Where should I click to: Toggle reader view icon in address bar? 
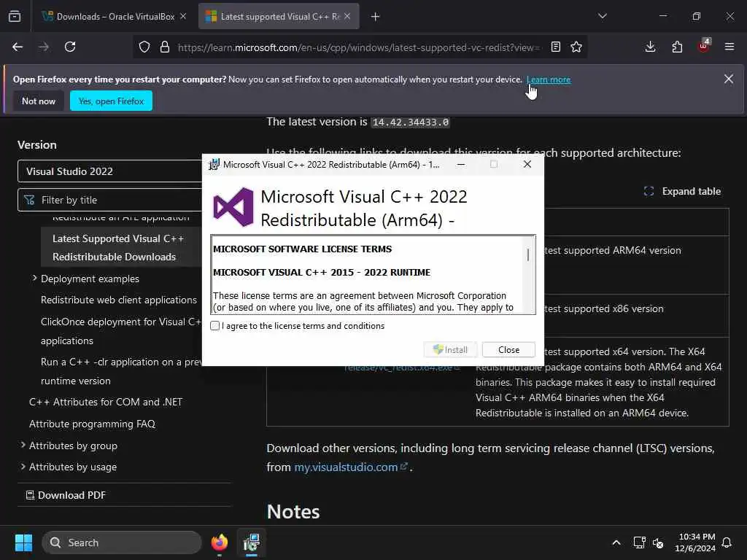(x=555, y=47)
